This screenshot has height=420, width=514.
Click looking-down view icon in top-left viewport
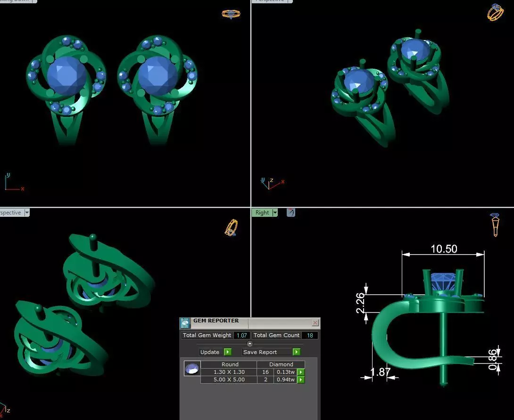pos(231,14)
